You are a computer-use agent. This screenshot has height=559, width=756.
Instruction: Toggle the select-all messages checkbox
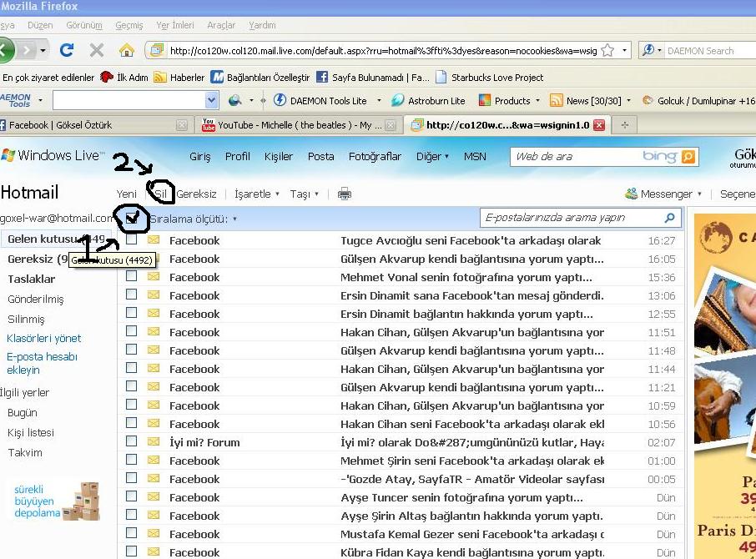coord(131,219)
